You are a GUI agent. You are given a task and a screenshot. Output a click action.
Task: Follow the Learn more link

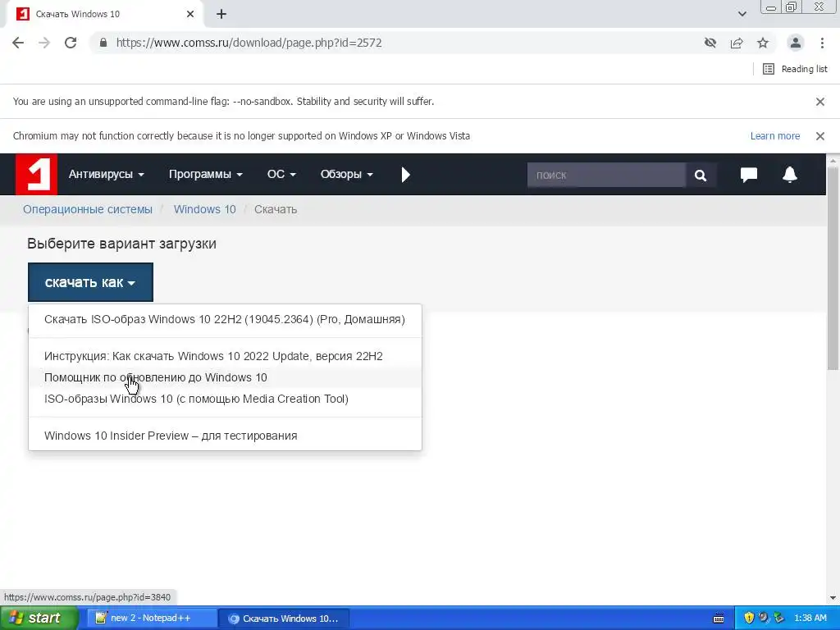pos(775,136)
